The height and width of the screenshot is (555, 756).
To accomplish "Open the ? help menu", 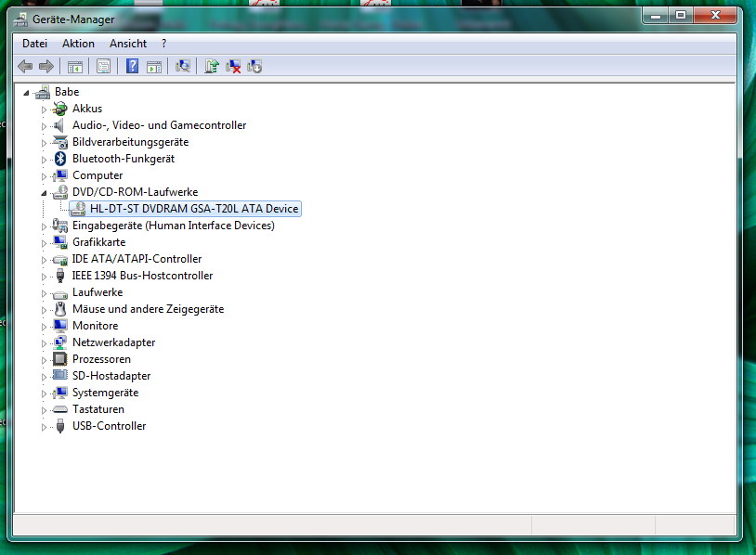I will [x=164, y=44].
